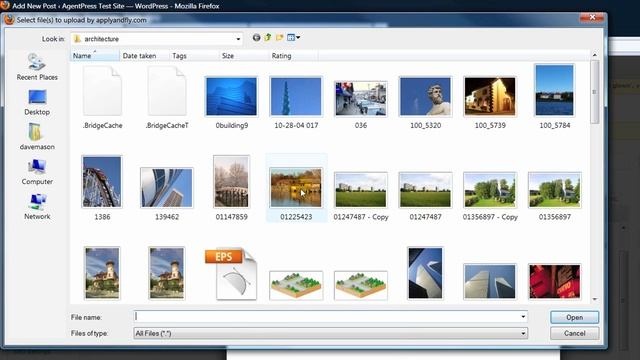The width and height of the screenshot is (640, 360).
Task: Expand the File name dropdown arrow
Action: point(523,317)
